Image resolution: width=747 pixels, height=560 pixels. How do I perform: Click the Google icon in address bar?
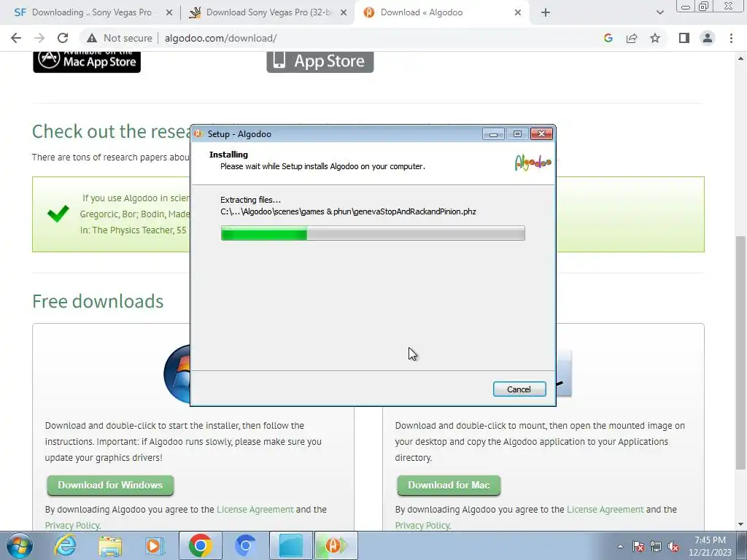pos(608,38)
